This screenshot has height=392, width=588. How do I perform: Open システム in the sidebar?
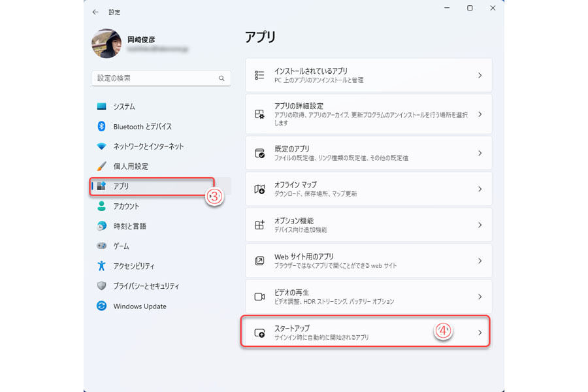coord(124,106)
